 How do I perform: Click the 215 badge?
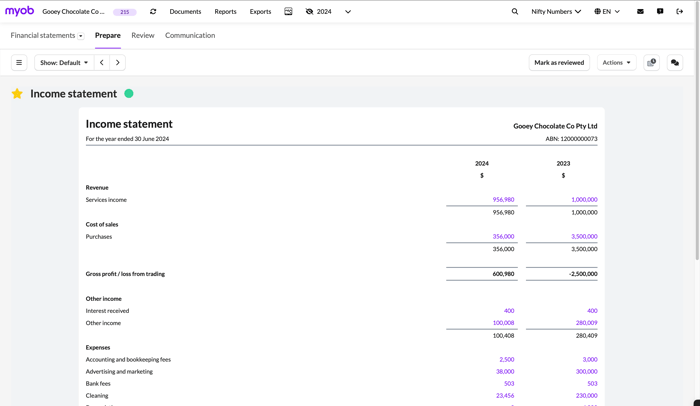point(125,12)
